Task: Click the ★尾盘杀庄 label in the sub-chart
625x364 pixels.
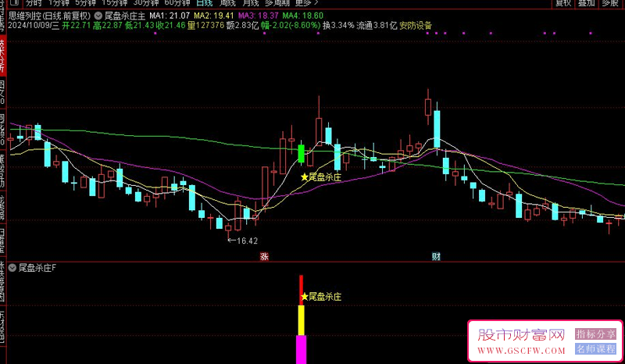Action: 321,297
